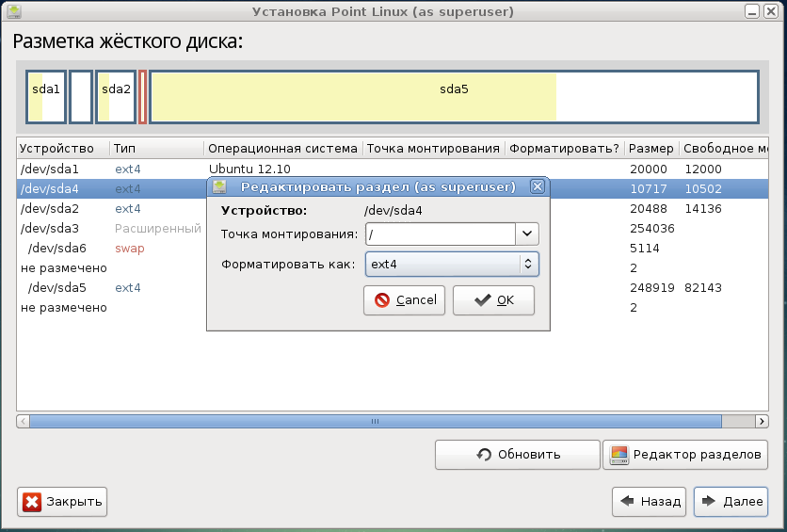Click the edit-partition dialog title icon

219,186
